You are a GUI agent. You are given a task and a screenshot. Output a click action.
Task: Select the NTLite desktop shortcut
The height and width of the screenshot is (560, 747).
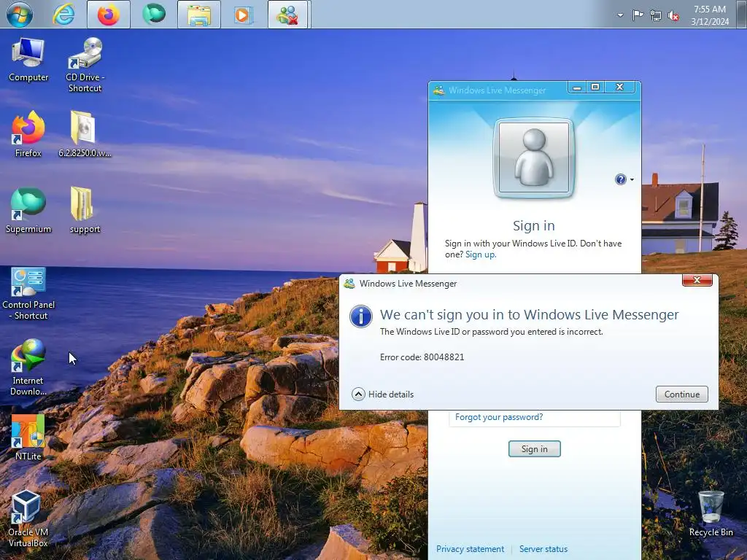[28, 437]
